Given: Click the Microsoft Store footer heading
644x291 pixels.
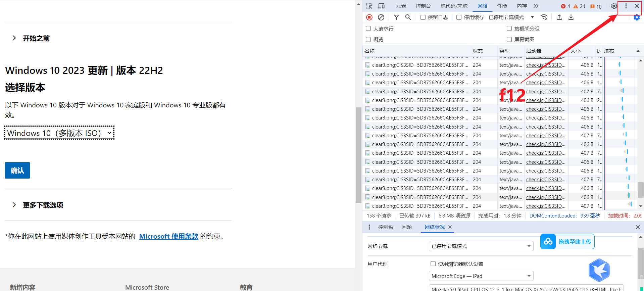Looking at the screenshot, I should click(147, 287).
